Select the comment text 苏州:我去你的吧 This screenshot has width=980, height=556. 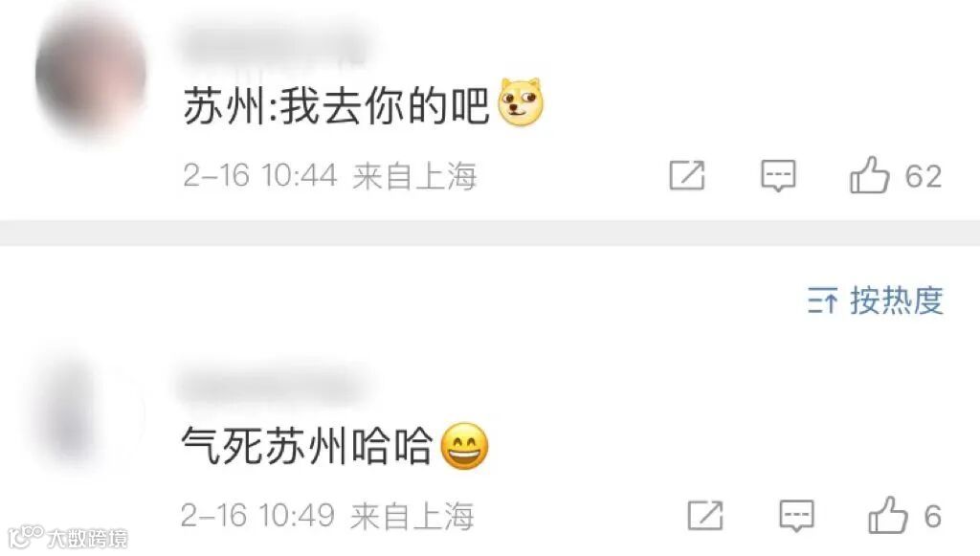(x=336, y=106)
